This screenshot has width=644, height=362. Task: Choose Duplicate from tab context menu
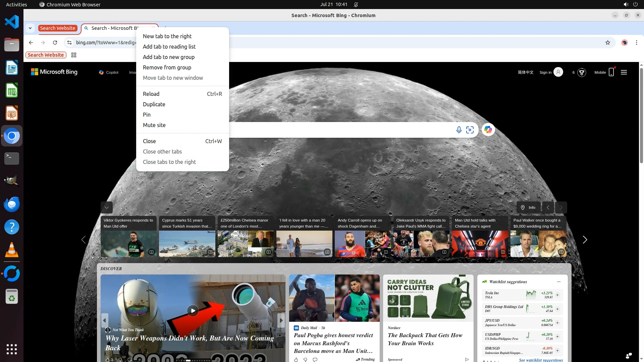pyautogui.click(x=154, y=104)
